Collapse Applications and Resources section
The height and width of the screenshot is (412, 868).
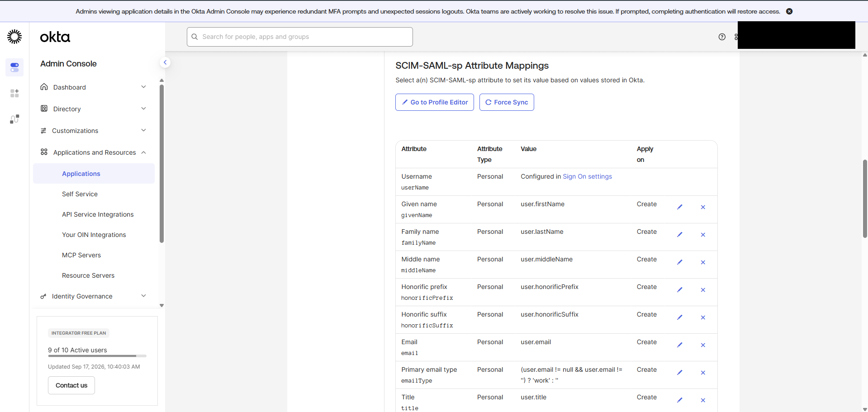click(94, 152)
